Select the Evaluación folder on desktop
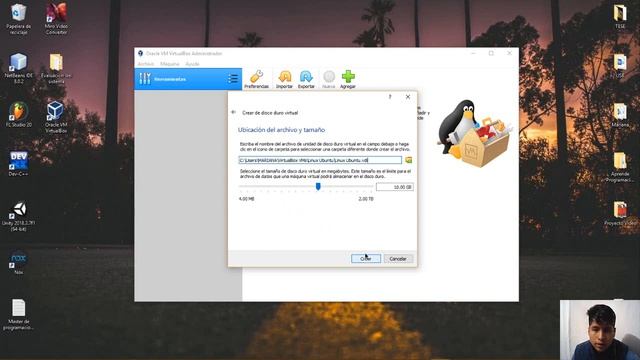 56,68
